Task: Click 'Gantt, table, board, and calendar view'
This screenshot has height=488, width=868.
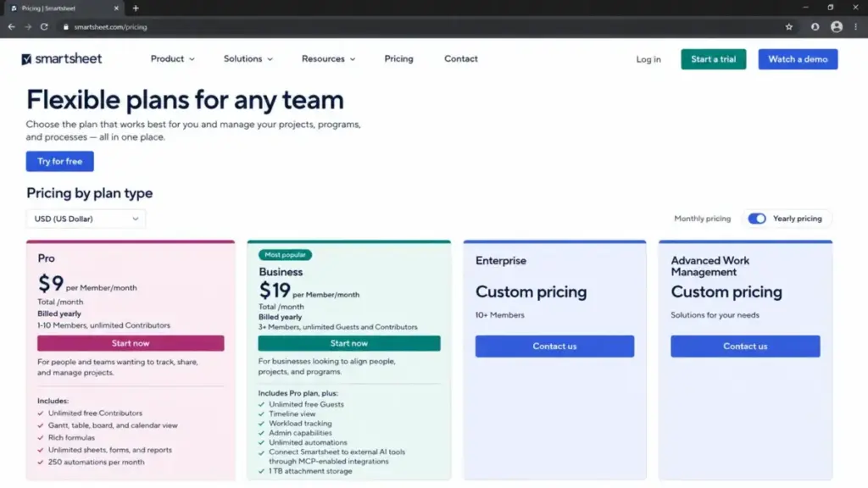Action: (113, 425)
